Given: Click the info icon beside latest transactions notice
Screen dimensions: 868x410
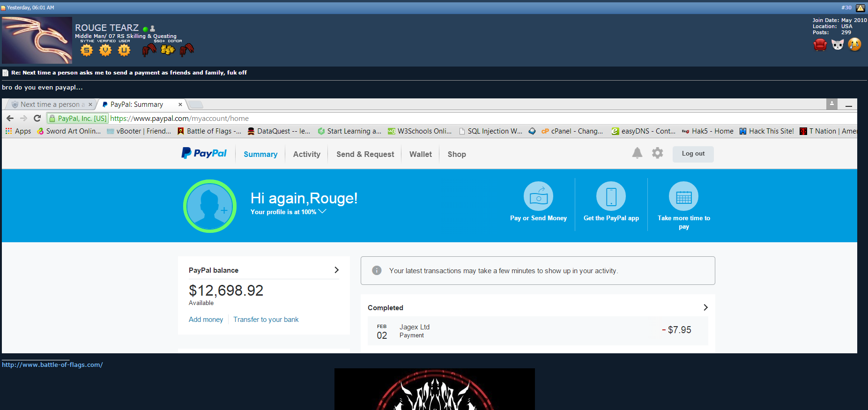Looking at the screenshot, I should coord(377,270).
